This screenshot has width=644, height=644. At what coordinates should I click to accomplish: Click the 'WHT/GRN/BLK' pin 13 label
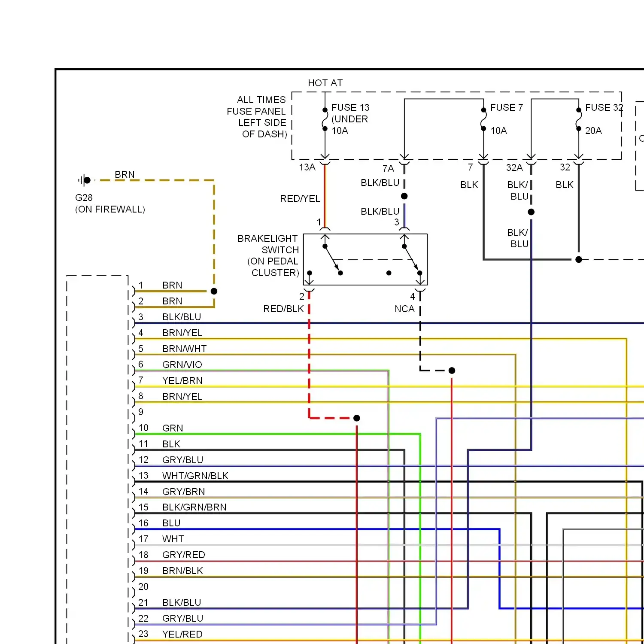coord(195,476)
